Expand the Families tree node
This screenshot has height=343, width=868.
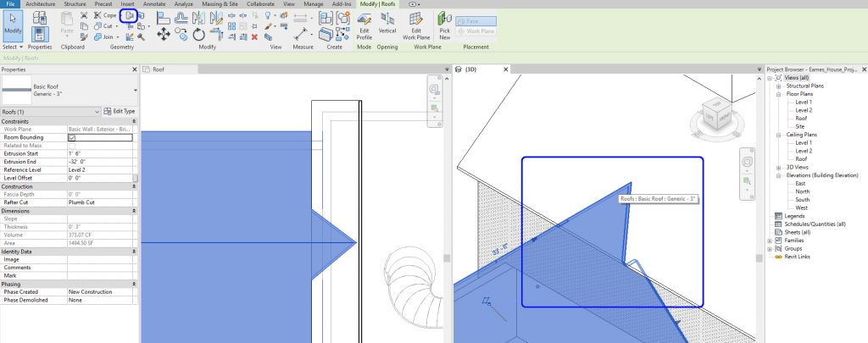pos(770,241)
